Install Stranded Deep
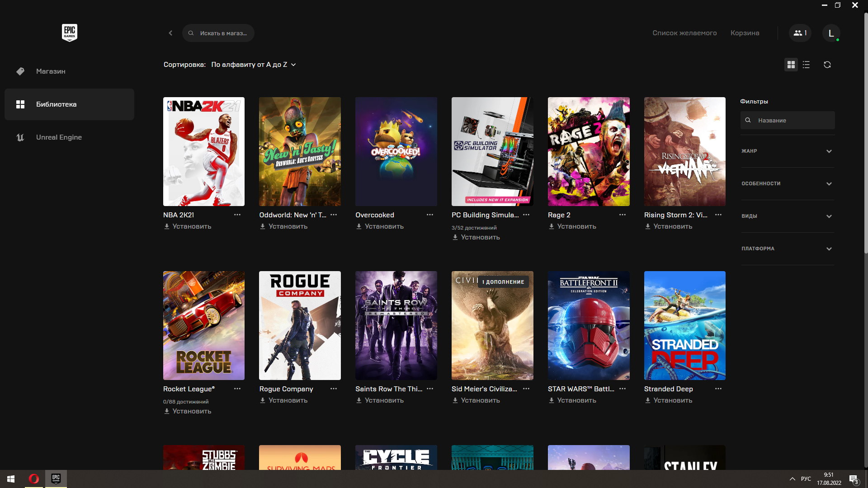 point(668,400)
